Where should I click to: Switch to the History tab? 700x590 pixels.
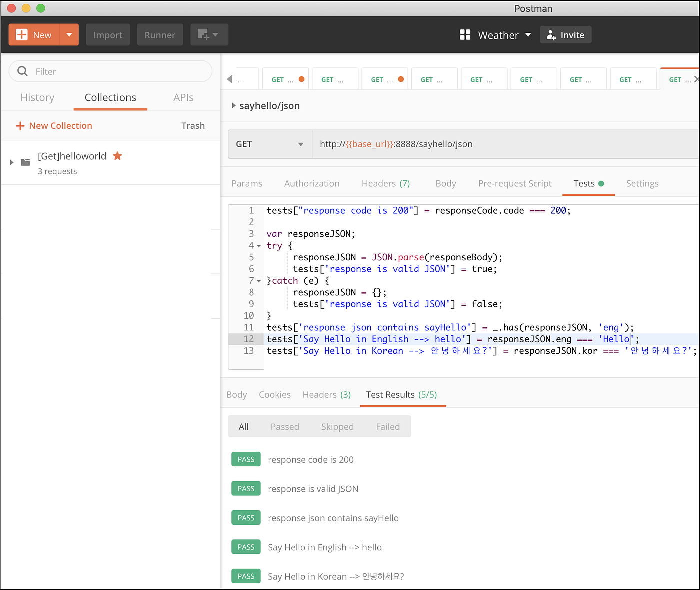(37, 97)
